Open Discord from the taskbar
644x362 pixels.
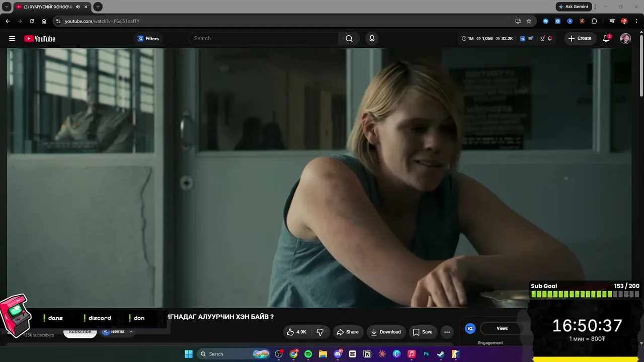coord(338,354)
